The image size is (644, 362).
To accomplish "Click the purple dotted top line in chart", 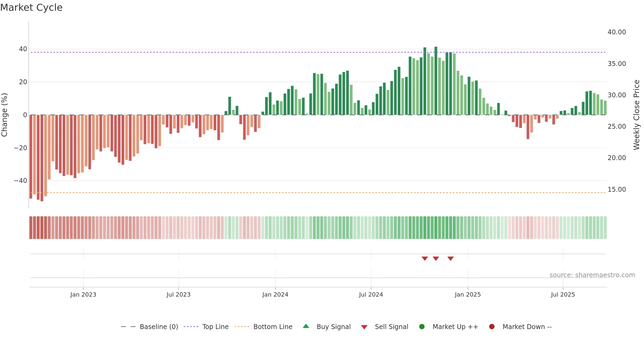I will coord(318,52).
